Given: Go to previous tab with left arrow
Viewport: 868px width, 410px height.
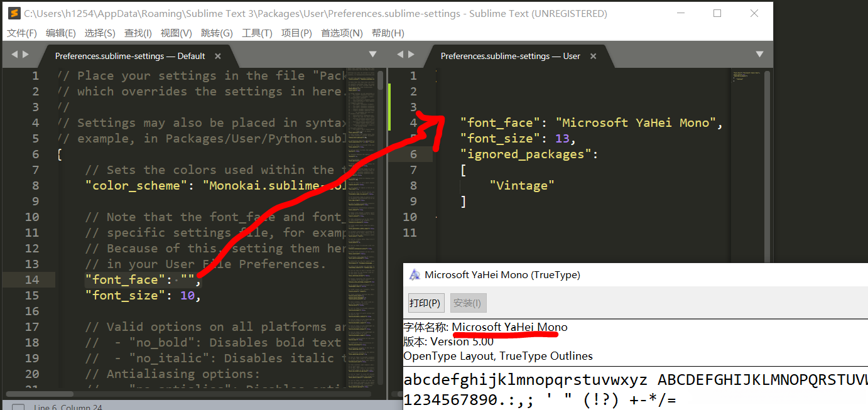Looking at the screenshot, I should (14, 55).
